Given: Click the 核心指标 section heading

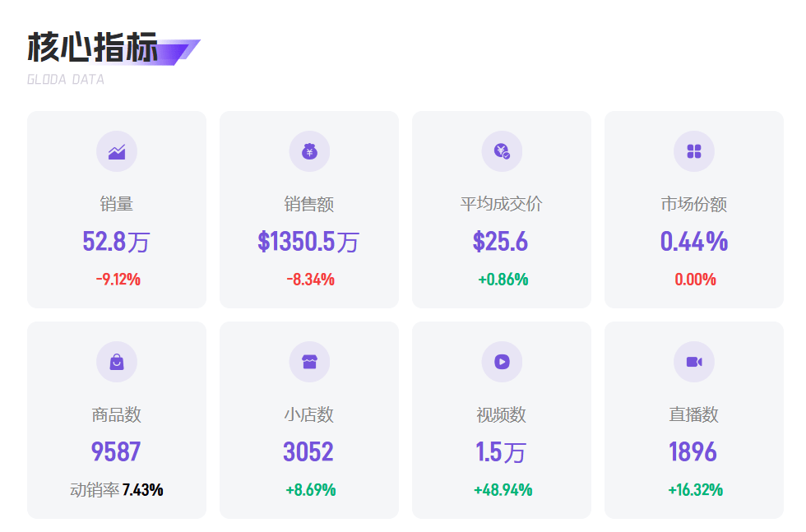Looking at the screenshot, I should (93, 49).
